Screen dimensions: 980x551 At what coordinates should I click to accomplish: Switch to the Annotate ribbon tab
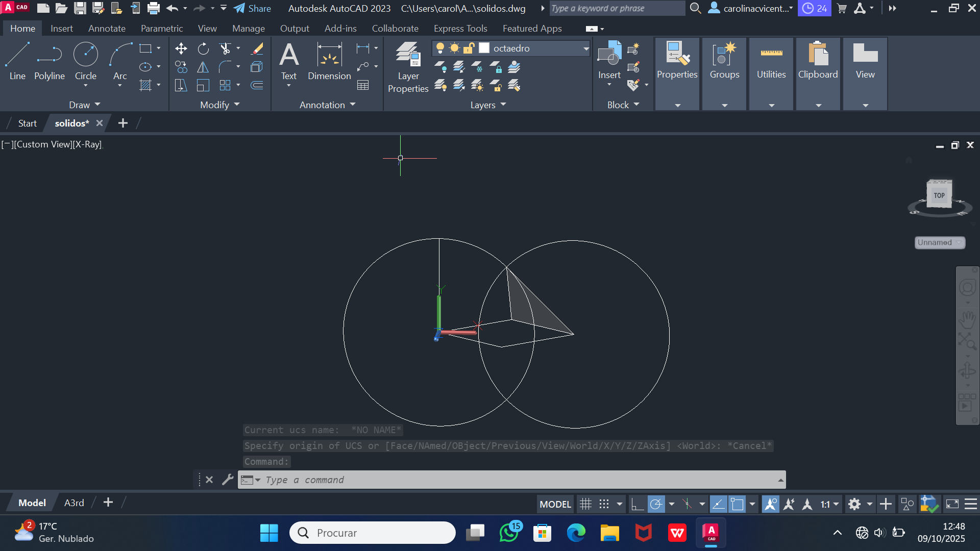(x=107, y=29)
